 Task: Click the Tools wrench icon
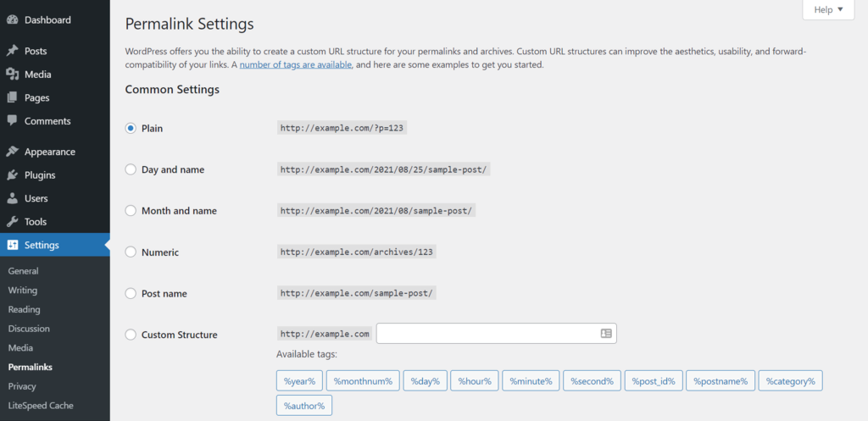coord(13,222)
